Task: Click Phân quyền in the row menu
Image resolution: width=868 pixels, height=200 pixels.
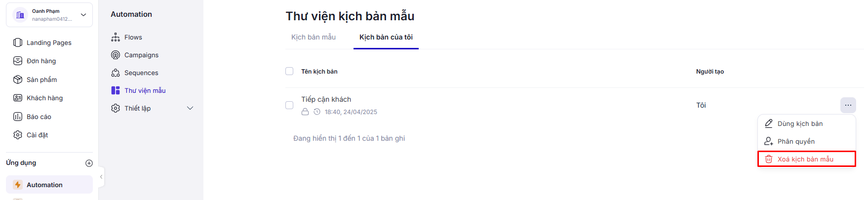Action: click(x=796, y=142)
